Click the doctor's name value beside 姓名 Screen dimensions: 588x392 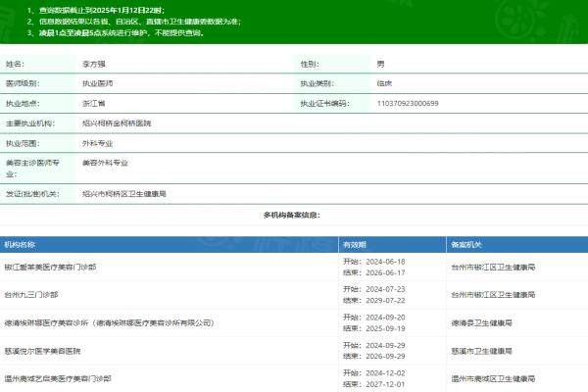coord(94,64)
